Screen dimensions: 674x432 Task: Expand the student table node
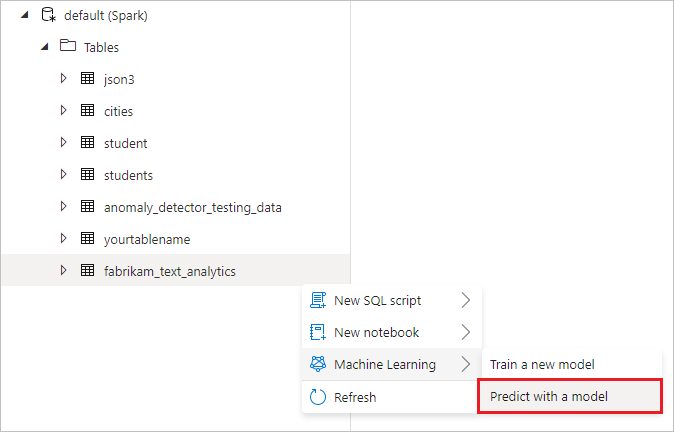(x=63, y=143)
